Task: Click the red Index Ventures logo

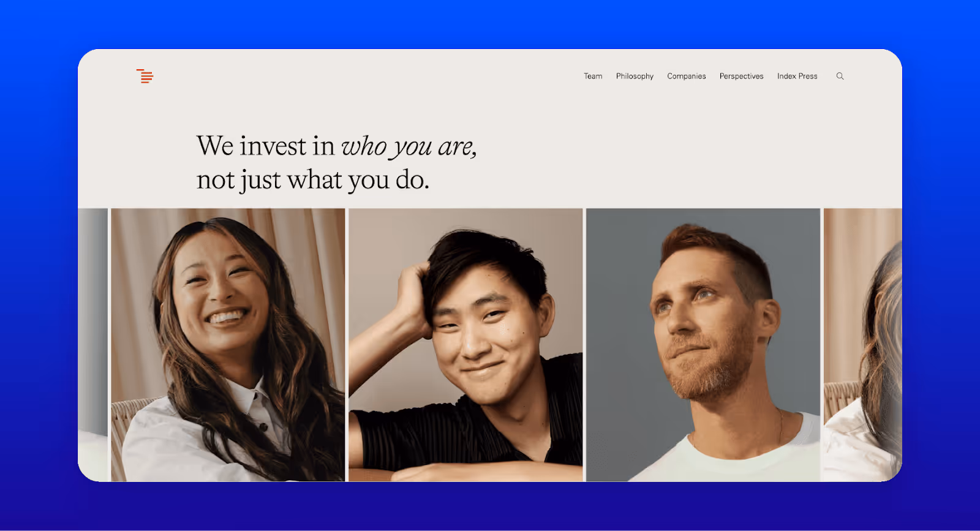Action: [x=145, y=76]
